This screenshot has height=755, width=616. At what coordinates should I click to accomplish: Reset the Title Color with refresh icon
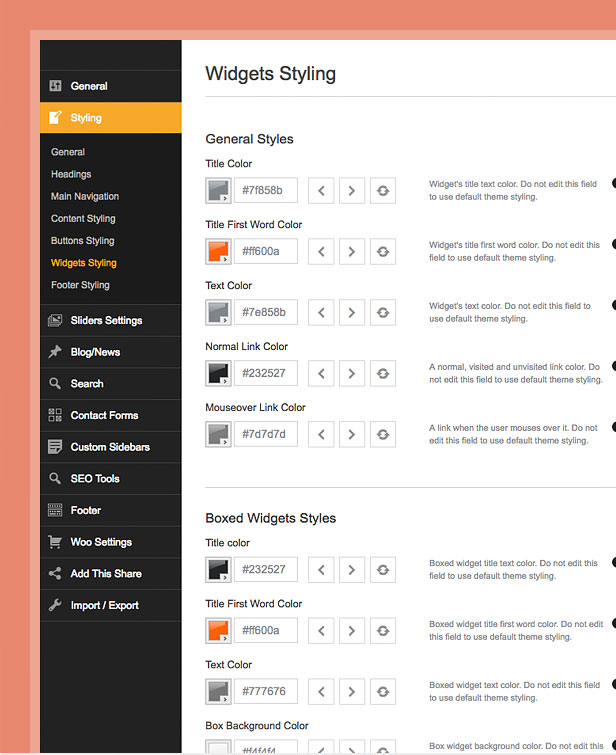pyautogui.click(x=381, y=190)
